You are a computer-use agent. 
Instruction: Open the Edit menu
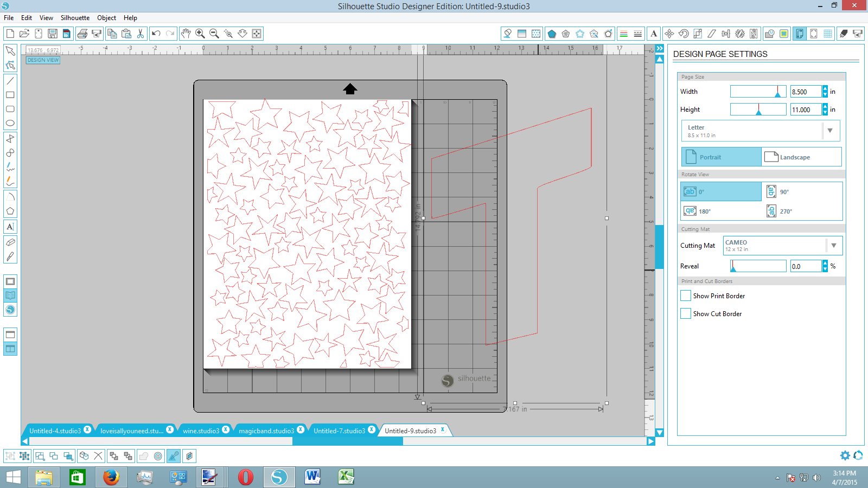(x=27, y=18)
